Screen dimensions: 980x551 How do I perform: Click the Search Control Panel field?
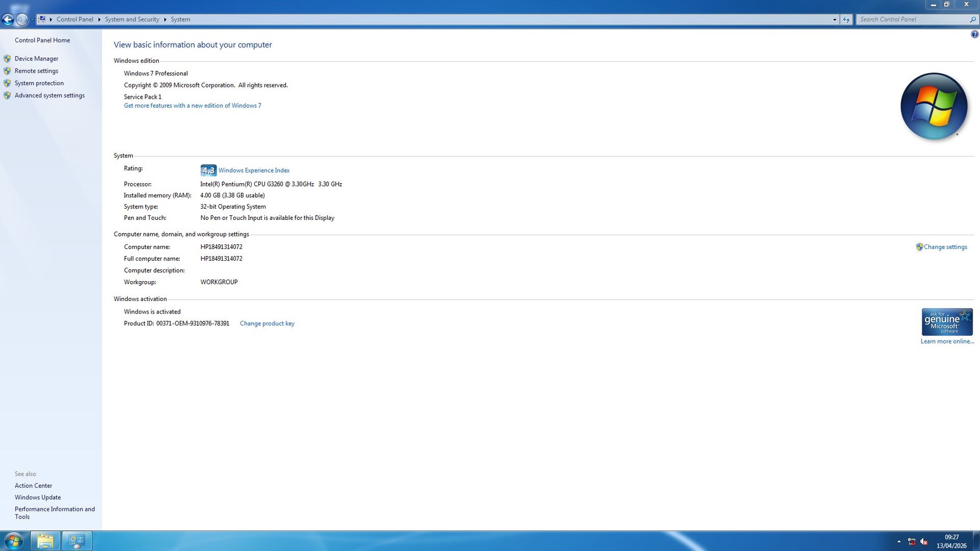912,19
